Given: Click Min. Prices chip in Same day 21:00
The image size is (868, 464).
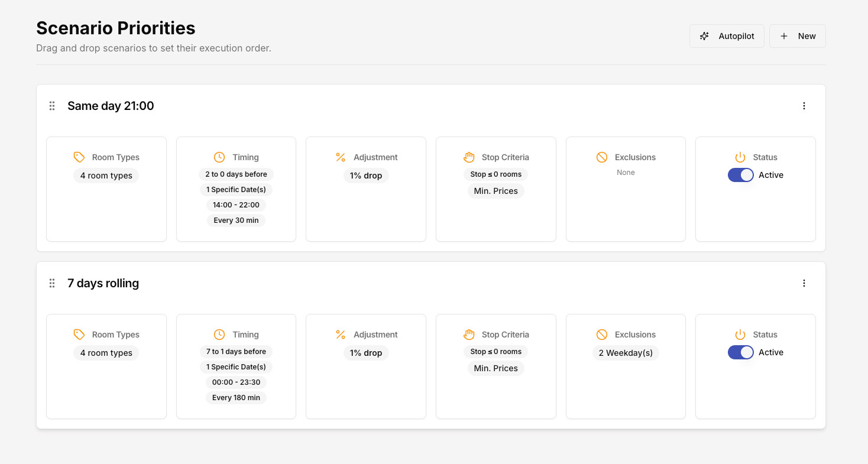Looking at the screenshot, I should click(495, 191).
